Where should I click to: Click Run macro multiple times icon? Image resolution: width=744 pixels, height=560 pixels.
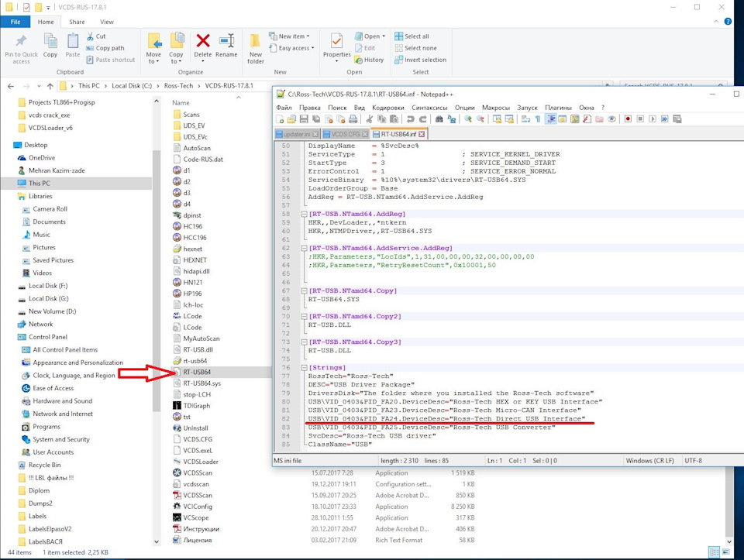pyautogui.click(x=665, y=119)
